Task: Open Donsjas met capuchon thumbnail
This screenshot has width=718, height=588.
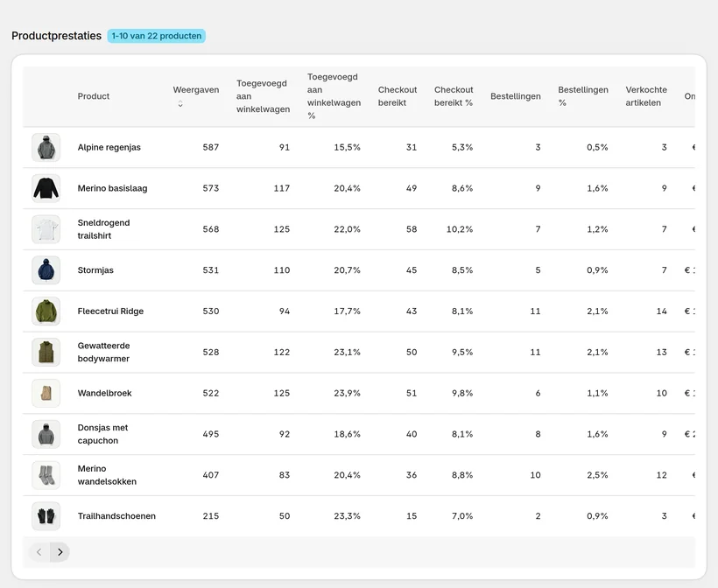Action: (x=46, y=434)
